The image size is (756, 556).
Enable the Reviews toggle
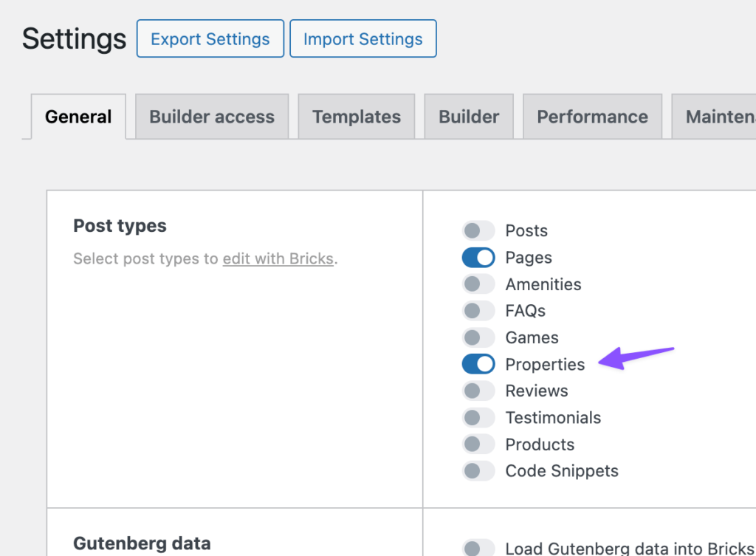[478, 391]
